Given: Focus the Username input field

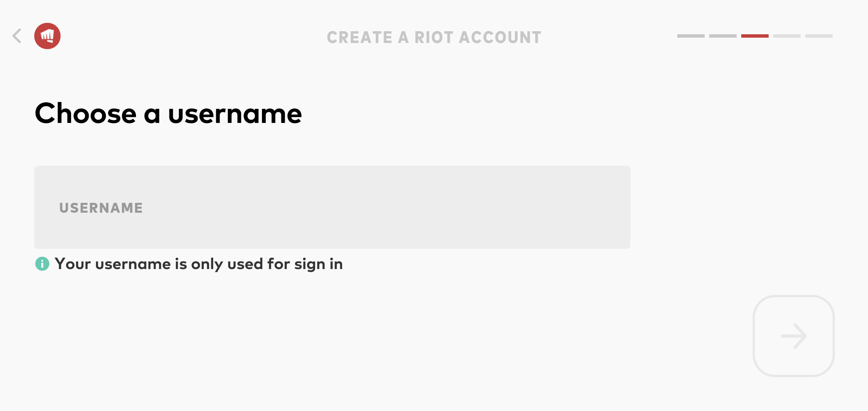Looking at the screenshot, I should click(332, 207).
